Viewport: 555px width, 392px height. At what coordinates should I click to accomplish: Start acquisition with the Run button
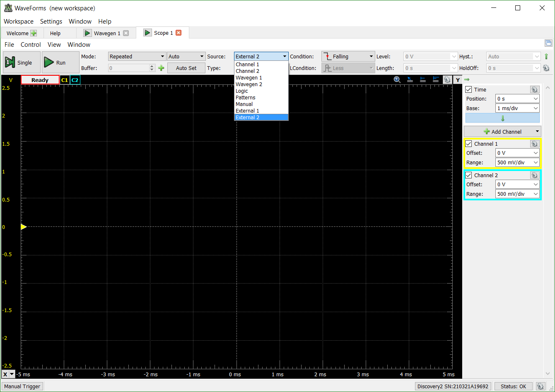(60, 63)
